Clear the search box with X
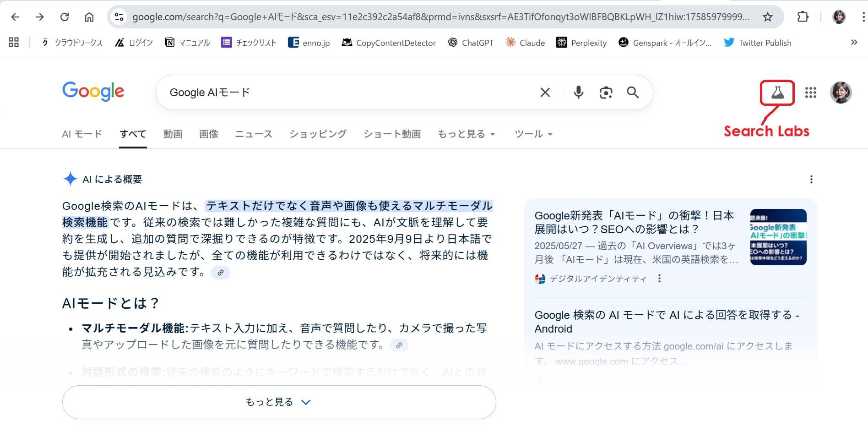Image resolution: width=868 pixels, height=432 pixels. click(545, 93)
